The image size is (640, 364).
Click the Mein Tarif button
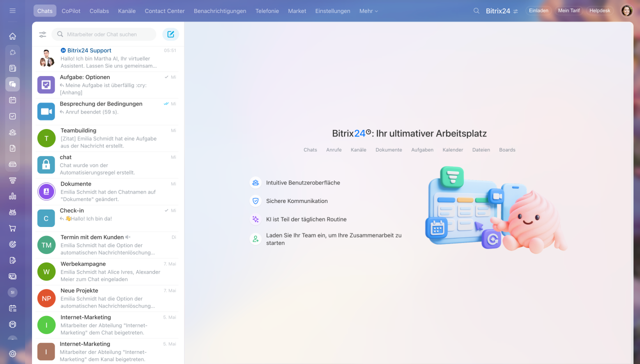tap(569, 10)
